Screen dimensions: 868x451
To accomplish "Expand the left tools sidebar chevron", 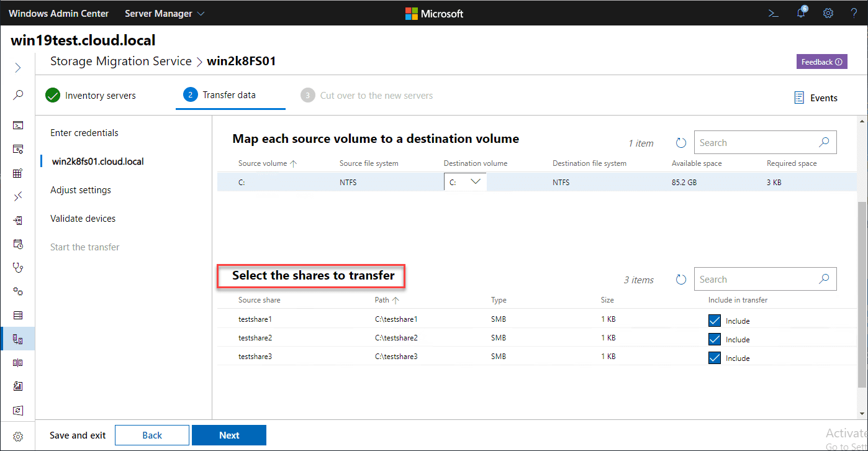I will click(x=18, y=68).
